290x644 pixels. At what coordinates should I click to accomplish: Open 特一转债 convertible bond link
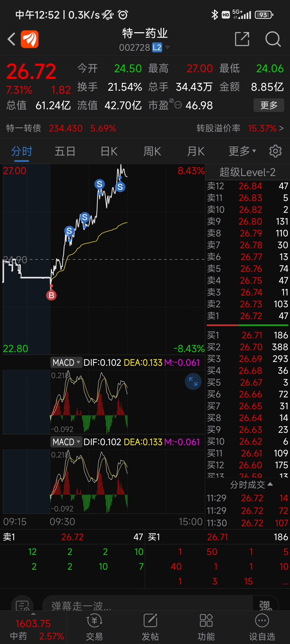point(61,128)
